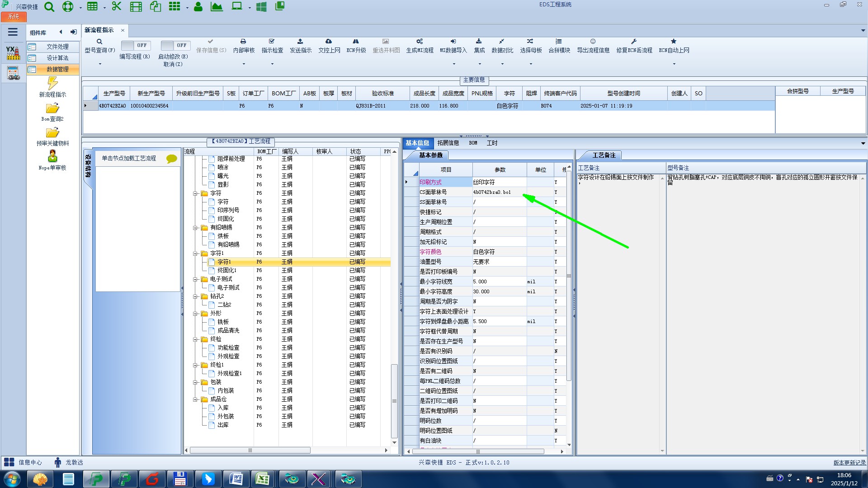Click the 文控上网 cloud upload icon
The image size is (868, 488).
click(329, 42)
